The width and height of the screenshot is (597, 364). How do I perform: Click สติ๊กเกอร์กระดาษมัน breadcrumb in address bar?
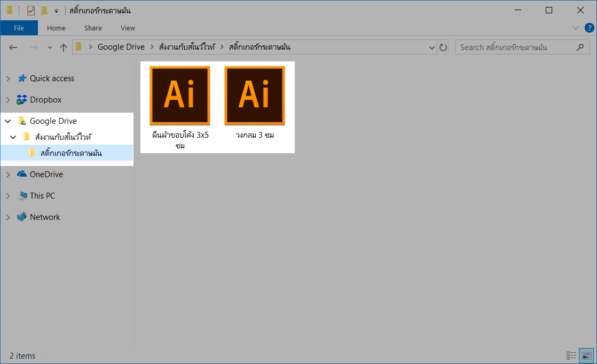tap(260, 47)
